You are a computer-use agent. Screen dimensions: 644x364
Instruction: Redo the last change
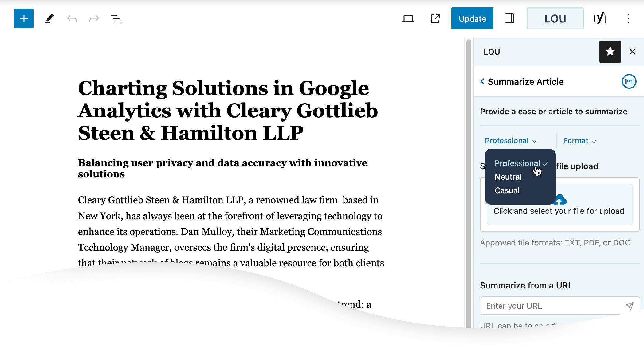coord(94,18)
